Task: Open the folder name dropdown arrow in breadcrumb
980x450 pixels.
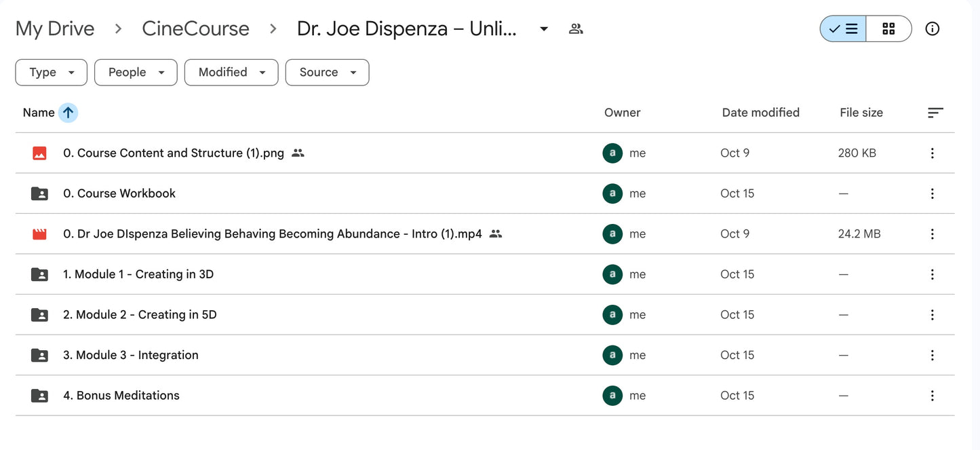Action: click(544, 28)
